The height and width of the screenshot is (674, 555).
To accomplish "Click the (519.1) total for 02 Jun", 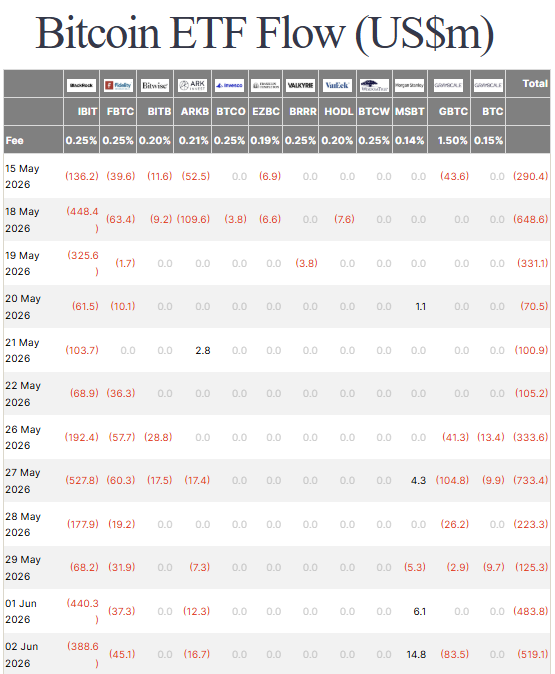I will (x=533, y=654).
